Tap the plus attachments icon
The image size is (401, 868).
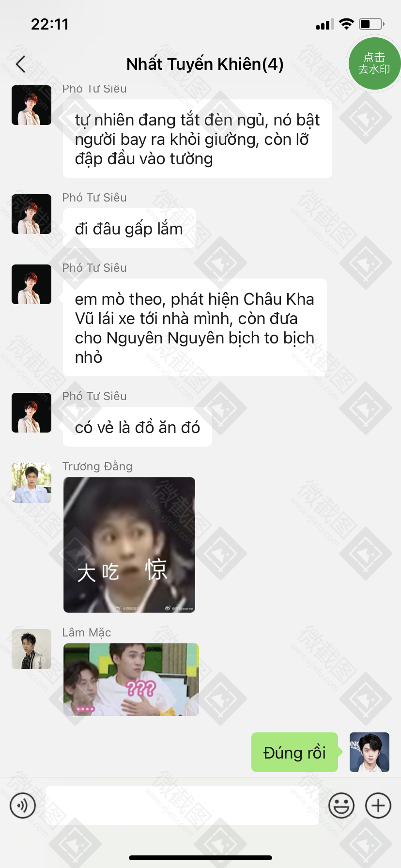coord(378,806)
